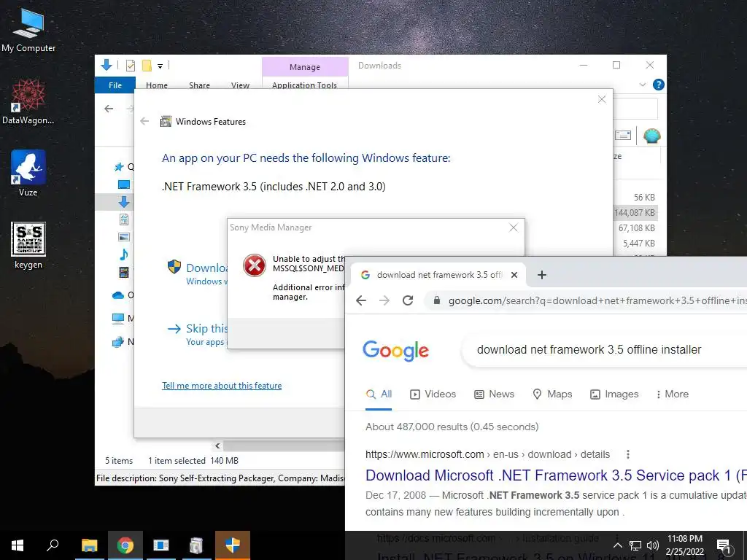
Task: Switch to Images search results
Action: [x=614, y=394]
